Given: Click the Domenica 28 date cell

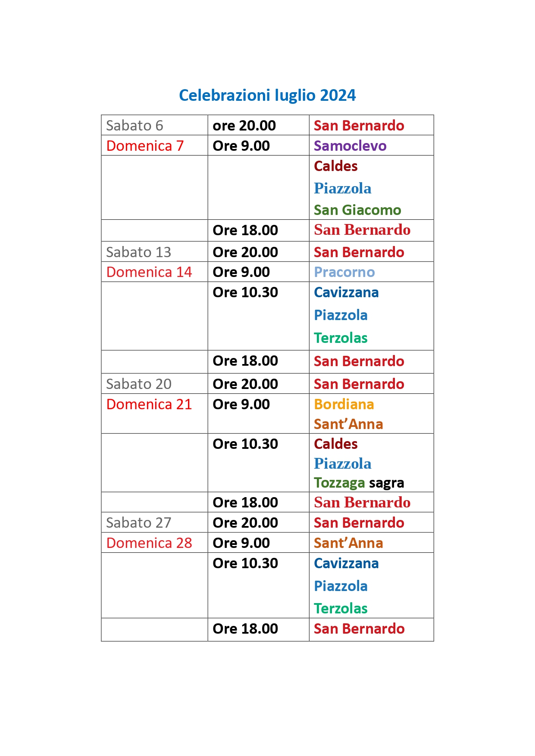Looking at the screenshot, I should click(x=149, y=543).
